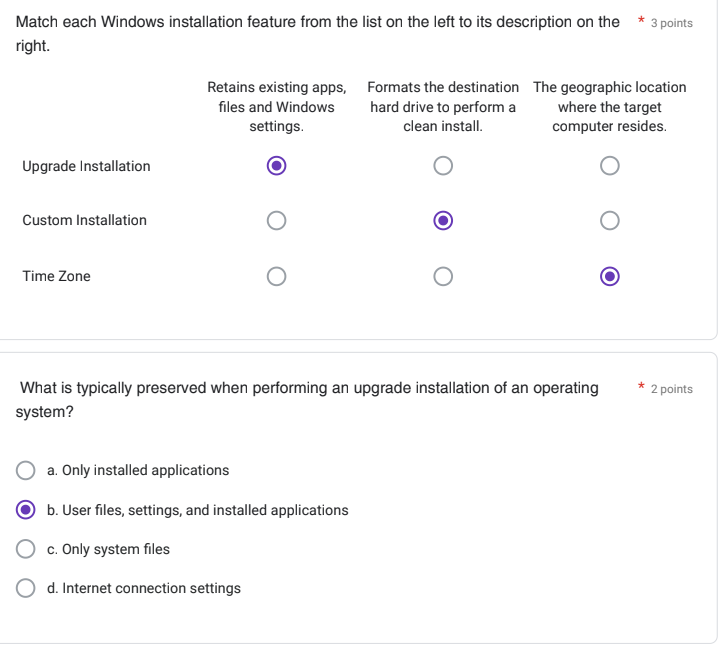
Task: Click the 'Upgrade Installation' row label
Action: click(x=86, y=166)
